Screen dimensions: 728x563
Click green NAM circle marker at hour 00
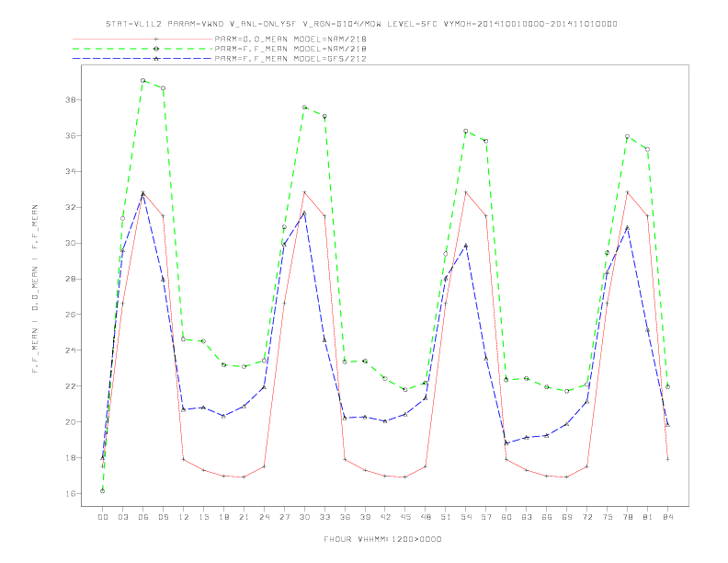(103, 491)
